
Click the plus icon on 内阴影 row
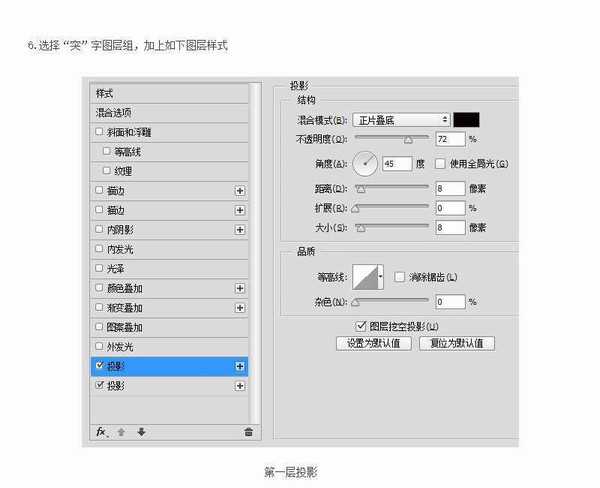[x=240, y=230]
